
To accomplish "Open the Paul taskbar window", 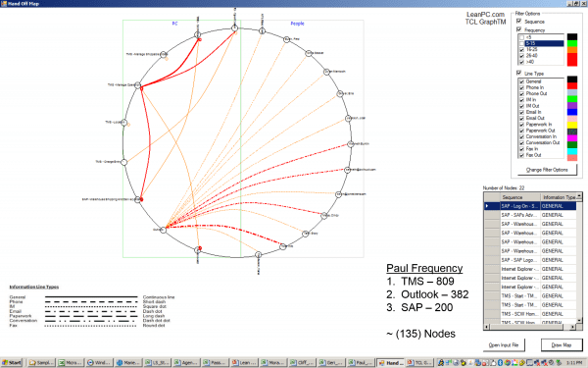I will pyautogui.click(x=360, y=363).
